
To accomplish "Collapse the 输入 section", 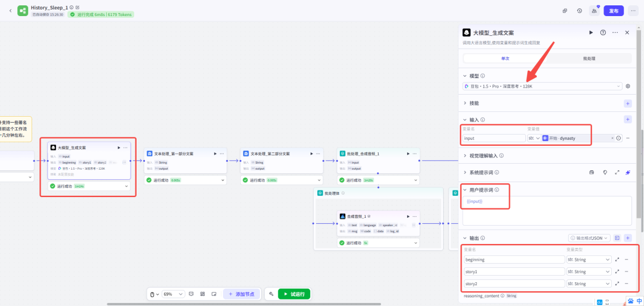I will tap(465, 120).
